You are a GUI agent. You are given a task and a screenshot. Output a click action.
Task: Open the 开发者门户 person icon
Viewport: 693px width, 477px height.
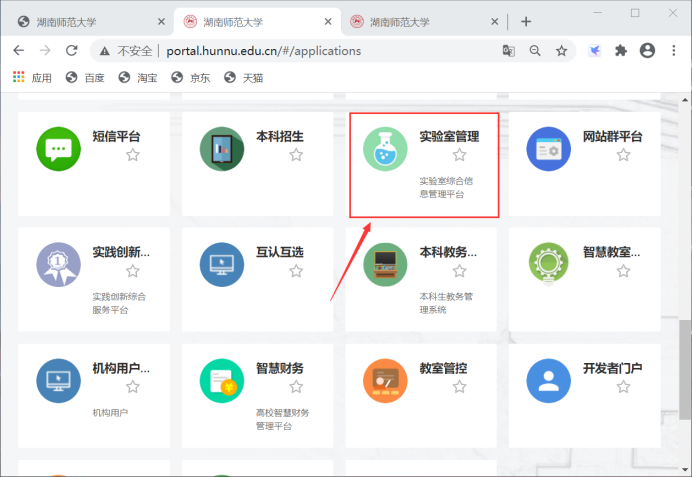(548, 380)
